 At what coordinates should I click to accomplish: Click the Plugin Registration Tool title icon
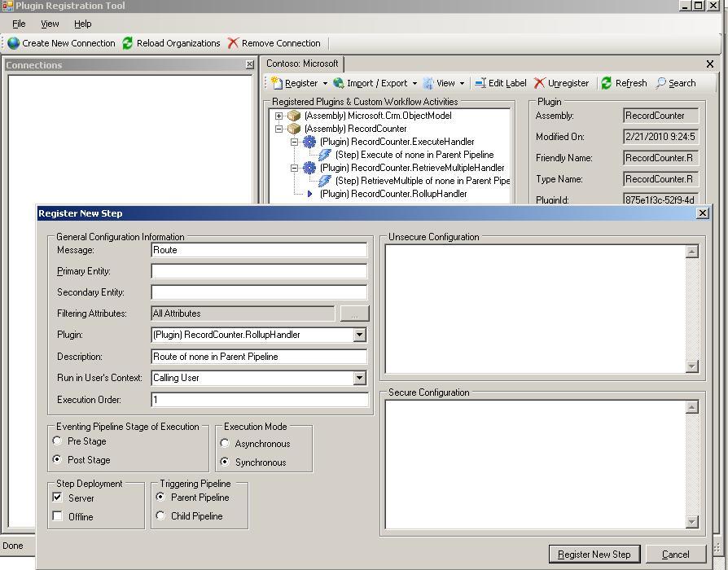(x=7, y=6)
